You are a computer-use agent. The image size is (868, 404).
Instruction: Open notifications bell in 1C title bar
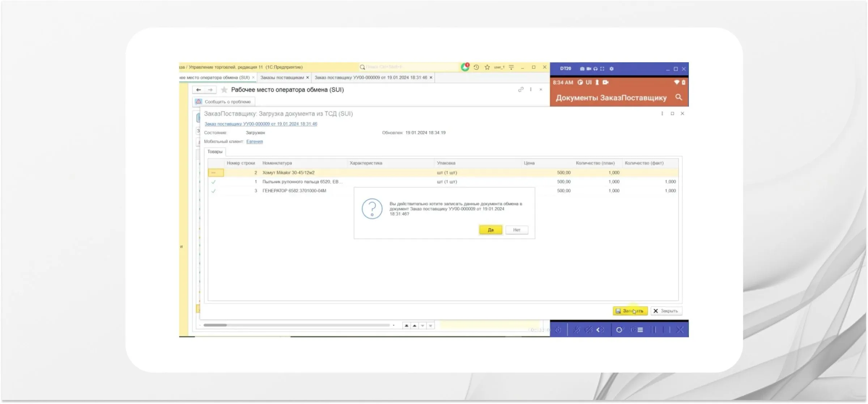[x=465, y=67]
